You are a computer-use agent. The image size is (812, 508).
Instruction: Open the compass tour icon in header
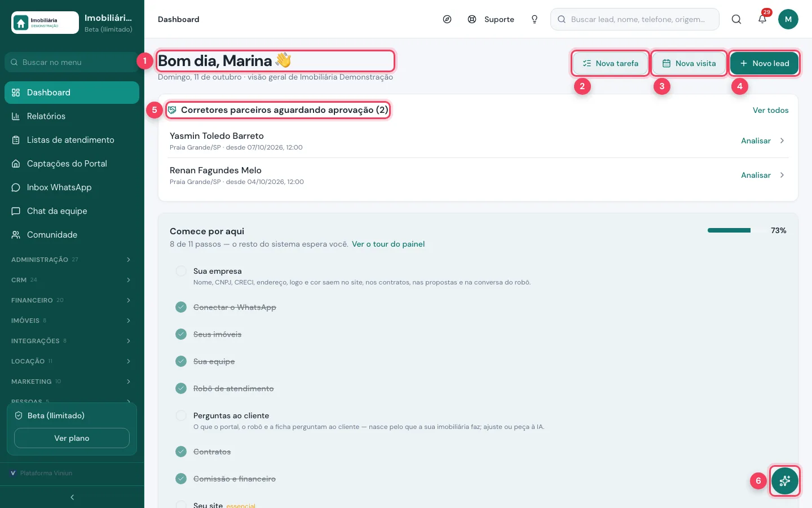coord(447,19)
